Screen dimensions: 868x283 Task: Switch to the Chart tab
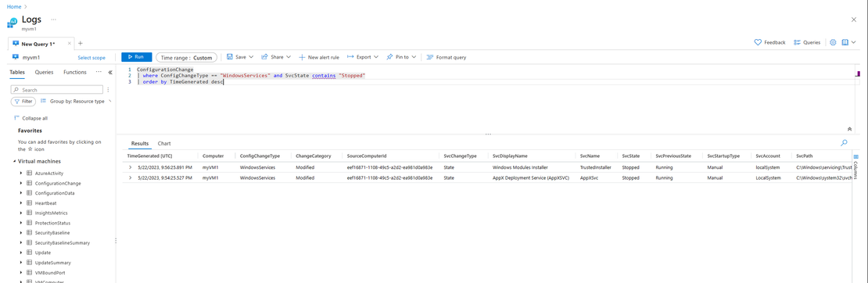pos(164,143)
